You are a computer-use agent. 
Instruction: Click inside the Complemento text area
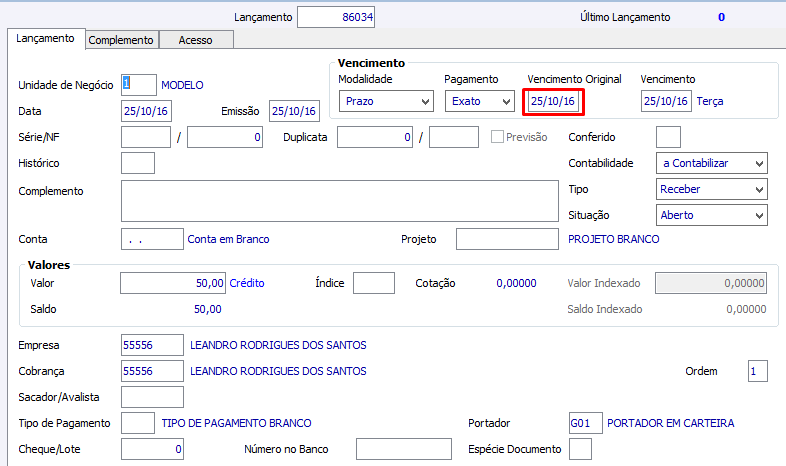[x=340, y=201]
